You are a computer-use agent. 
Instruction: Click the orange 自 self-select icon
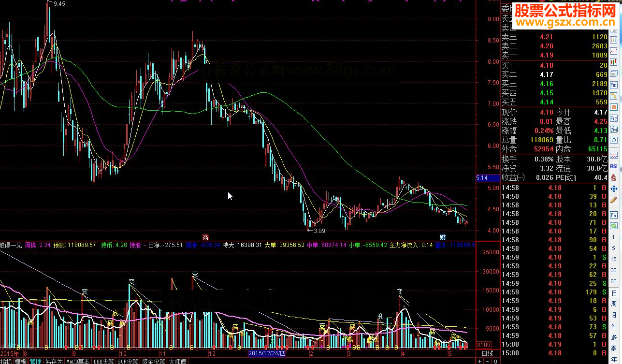click(614, 107)
